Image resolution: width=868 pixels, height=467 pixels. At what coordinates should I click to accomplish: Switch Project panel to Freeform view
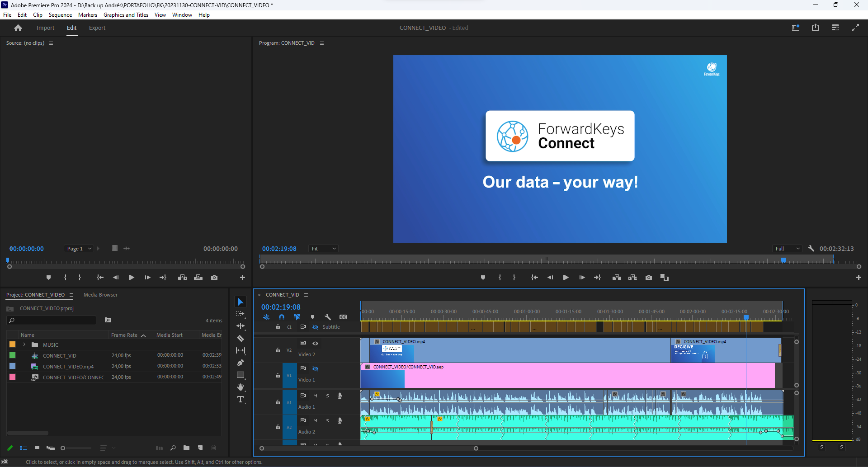(51, 448)
